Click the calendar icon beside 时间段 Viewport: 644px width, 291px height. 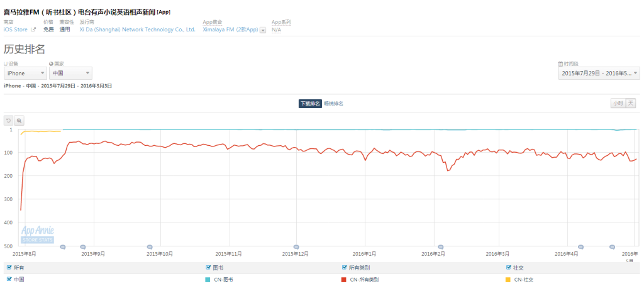(x=560, y=63)
